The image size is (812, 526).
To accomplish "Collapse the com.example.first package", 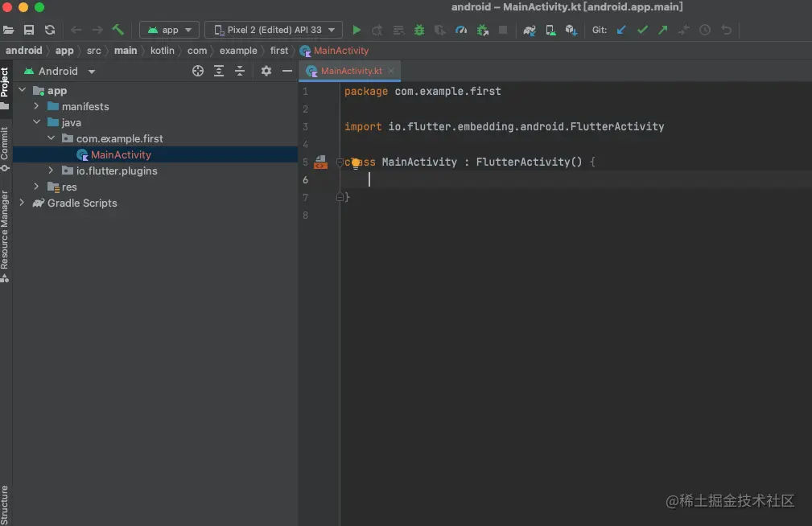I will (x=51, y=138).
